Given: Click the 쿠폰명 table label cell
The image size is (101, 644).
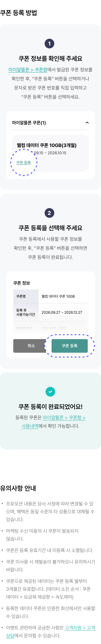Looking at the screenshot, I should (26, 296).
